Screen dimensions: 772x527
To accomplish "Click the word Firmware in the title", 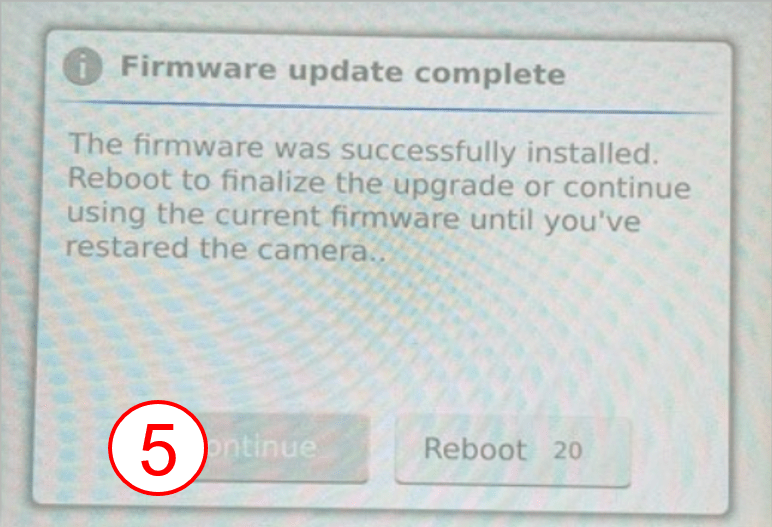I will (198, 67).
